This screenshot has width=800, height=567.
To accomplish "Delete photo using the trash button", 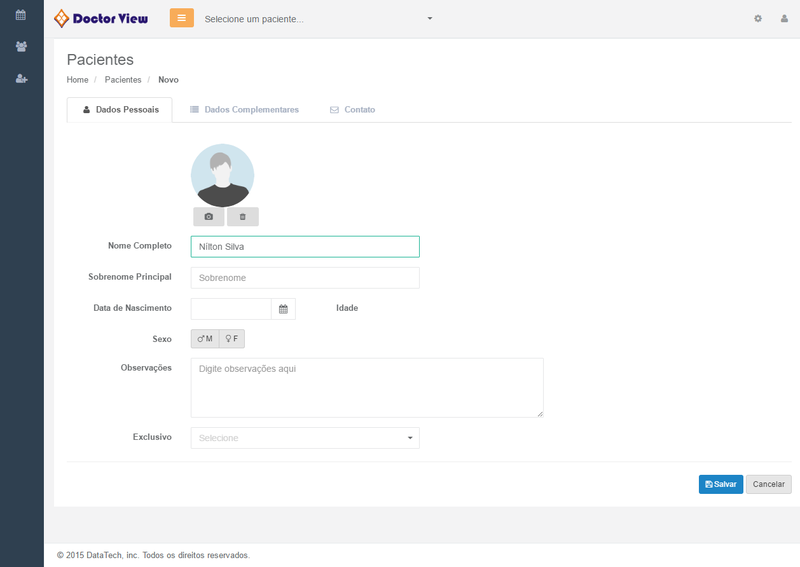I will (242, 217).
